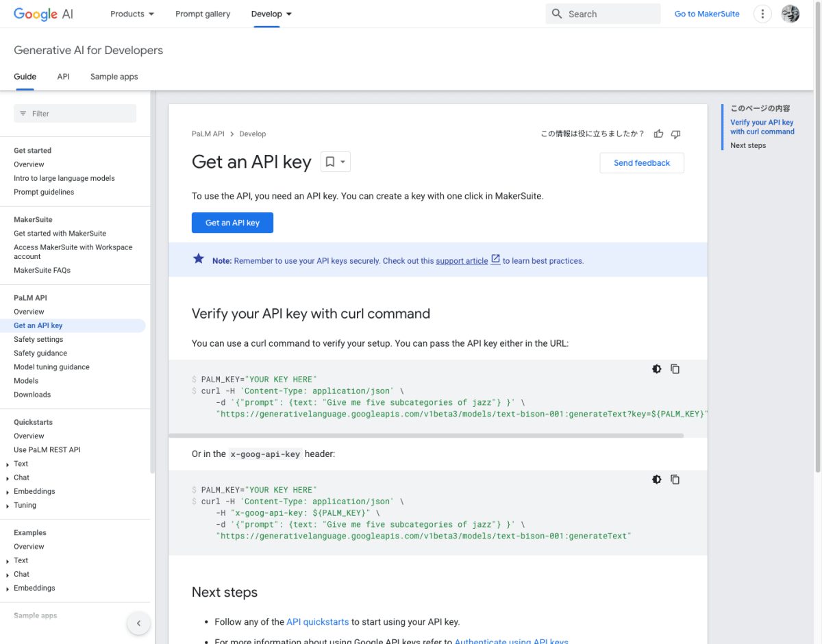Viewport: 822px width, 644px height.
Task: Expand Chat under Examples
Action: (x=8, y=574)
